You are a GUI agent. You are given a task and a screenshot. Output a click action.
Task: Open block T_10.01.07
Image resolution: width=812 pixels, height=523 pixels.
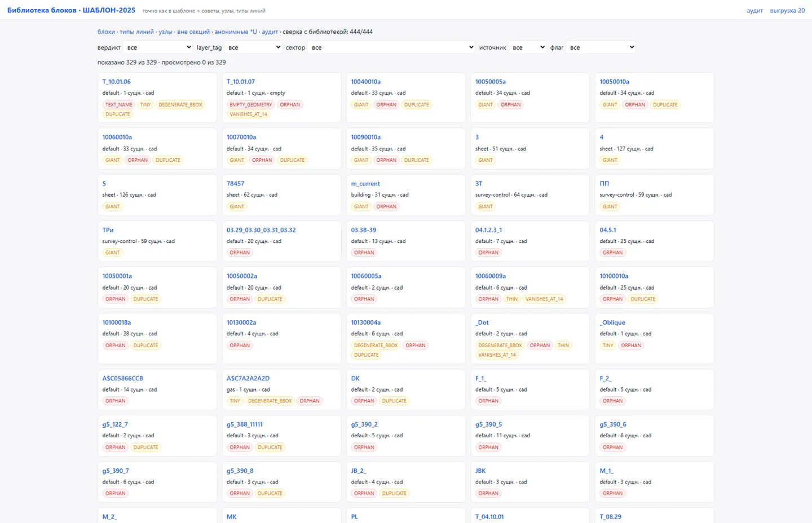[x=241, y=82]
